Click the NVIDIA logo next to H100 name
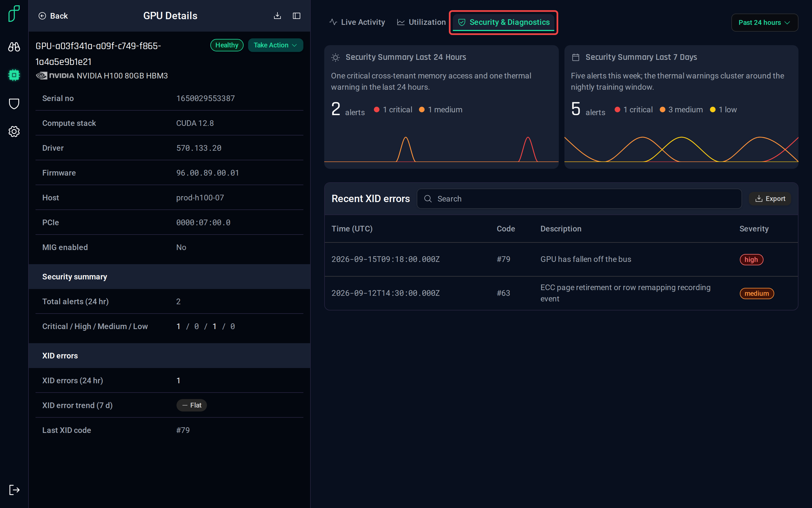The width and height of the screenshot is (812, 508). tap(55, 76)
